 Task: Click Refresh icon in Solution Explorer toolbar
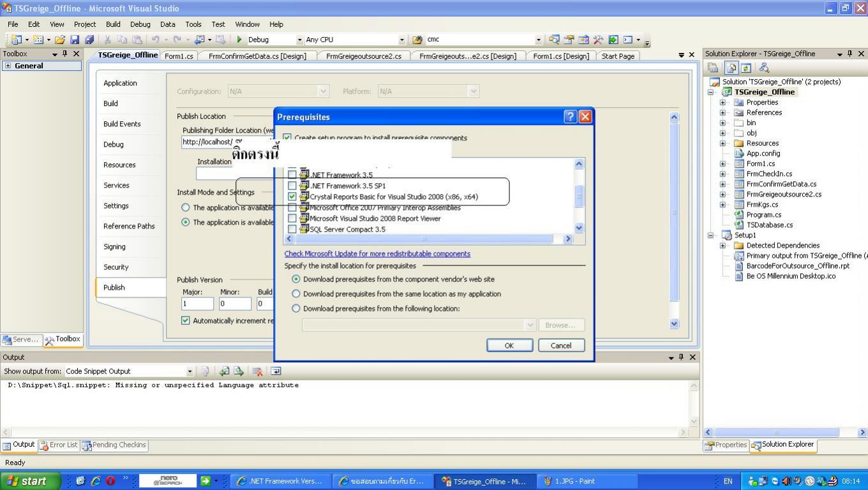[745, 68]
